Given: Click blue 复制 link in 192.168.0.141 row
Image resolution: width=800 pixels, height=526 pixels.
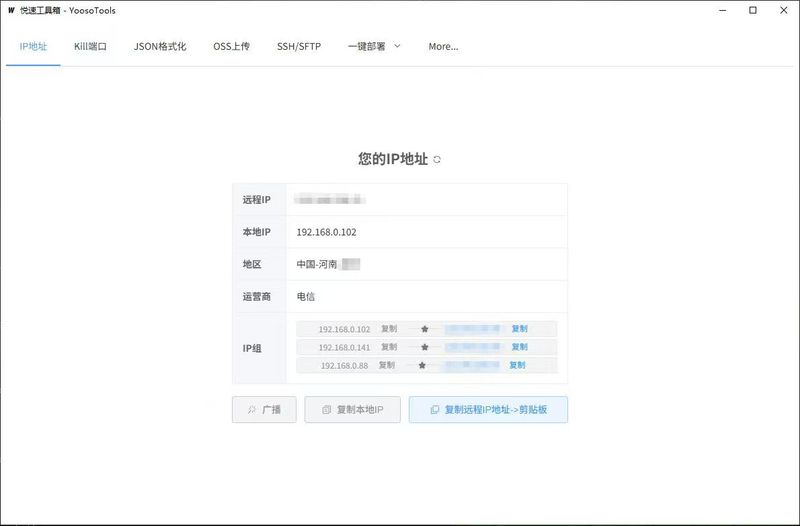Looking at the screenshot, I should coord(519,347).
